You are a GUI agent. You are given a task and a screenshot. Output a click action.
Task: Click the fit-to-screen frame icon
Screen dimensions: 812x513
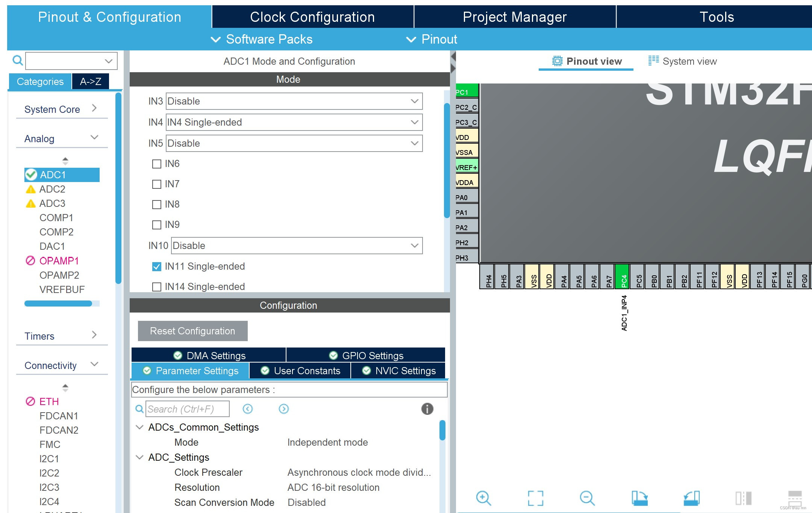[x=535, y=498]
